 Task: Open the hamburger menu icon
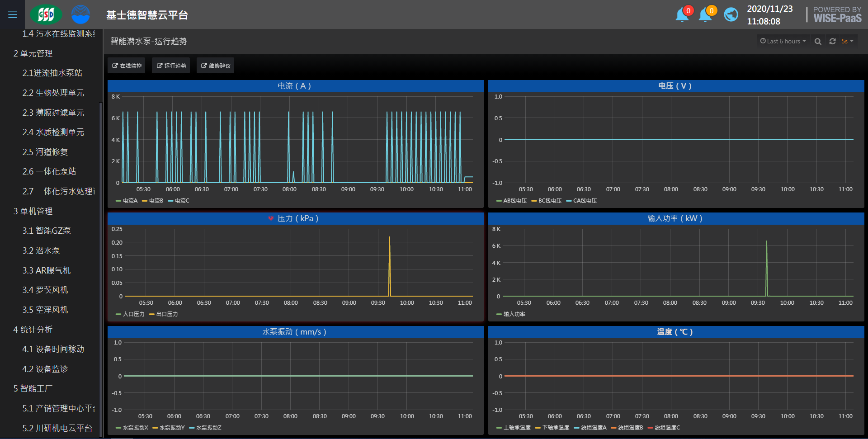tap(13, 15)
